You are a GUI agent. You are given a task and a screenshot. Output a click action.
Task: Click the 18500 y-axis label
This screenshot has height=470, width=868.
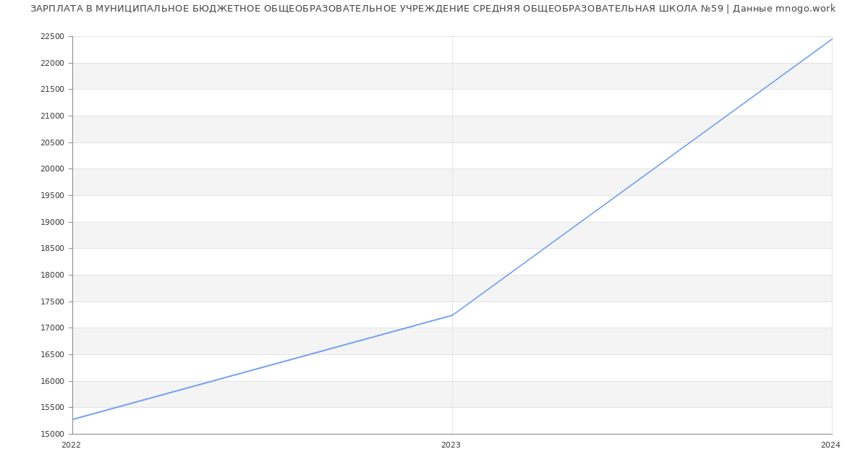pyautogui.click(x=52, y=249)
